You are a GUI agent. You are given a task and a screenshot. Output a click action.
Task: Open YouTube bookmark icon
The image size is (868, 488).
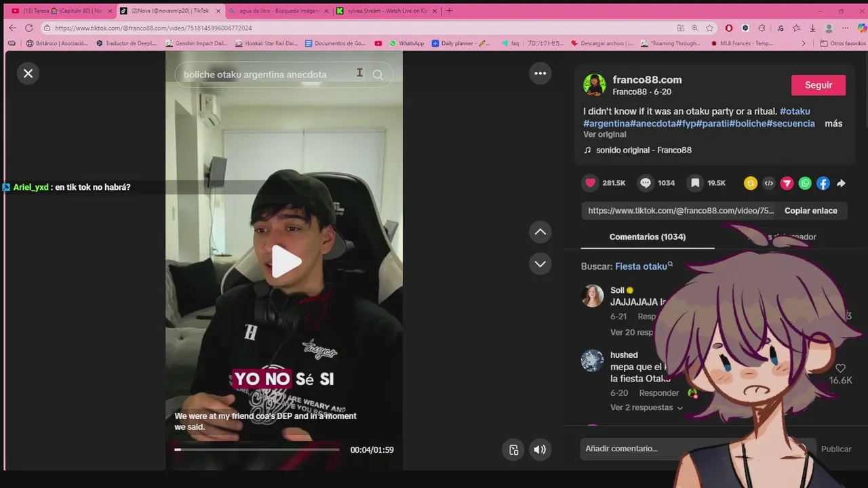tap(378, 43)
